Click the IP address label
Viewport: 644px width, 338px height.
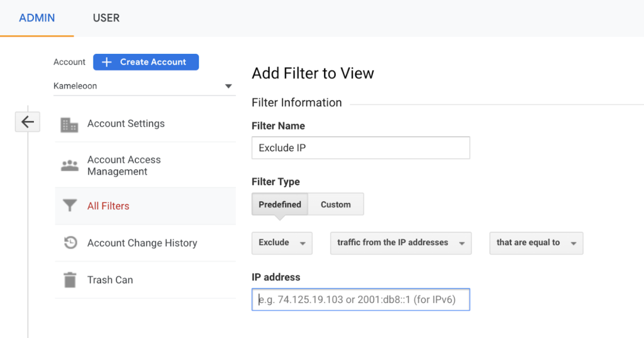click(275, 277)
